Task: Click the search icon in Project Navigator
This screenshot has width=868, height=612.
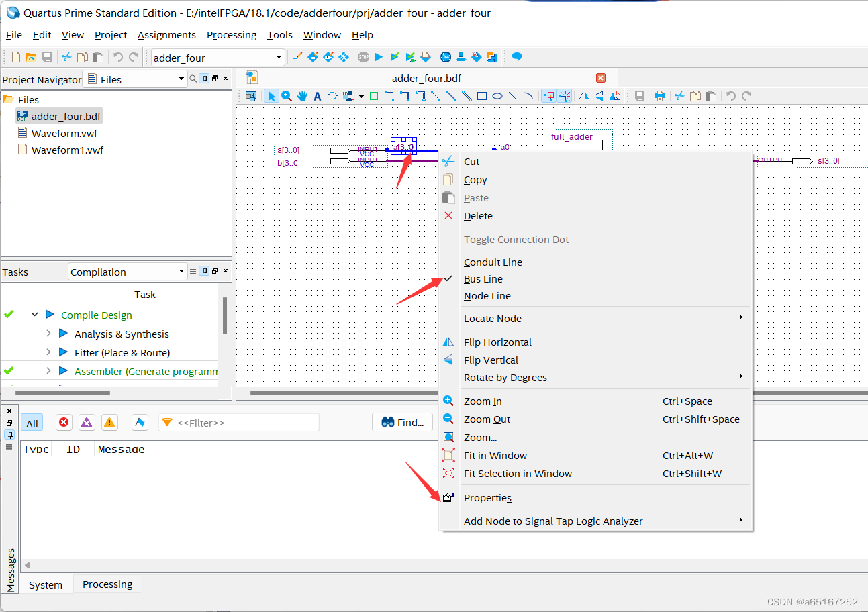Action: point(193,79)
